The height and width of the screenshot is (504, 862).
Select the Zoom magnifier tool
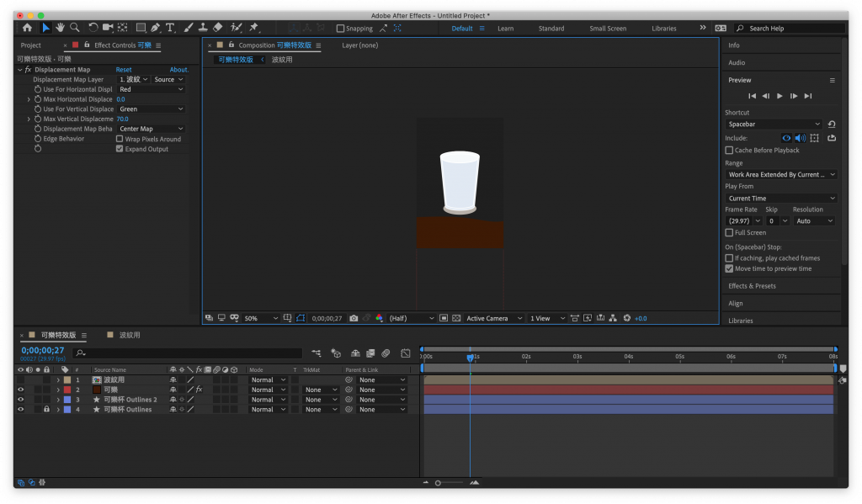(x=75, y=28)
